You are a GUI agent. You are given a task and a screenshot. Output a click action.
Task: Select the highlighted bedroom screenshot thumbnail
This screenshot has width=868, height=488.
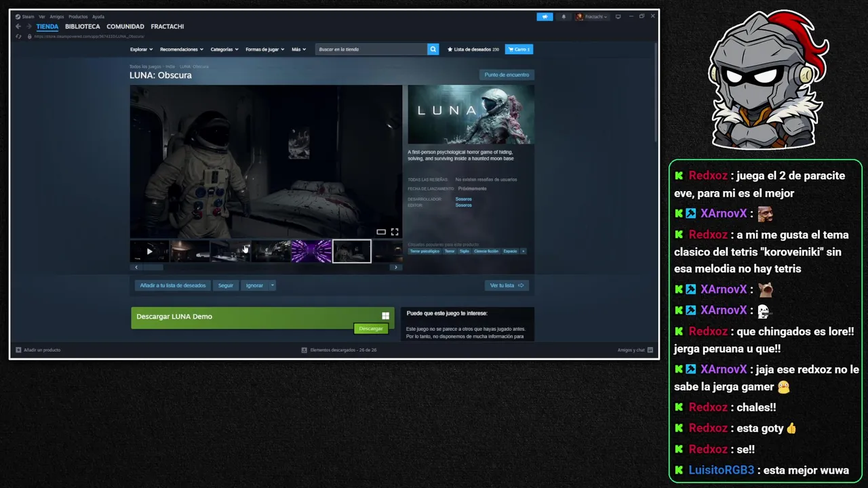(352, 251)
